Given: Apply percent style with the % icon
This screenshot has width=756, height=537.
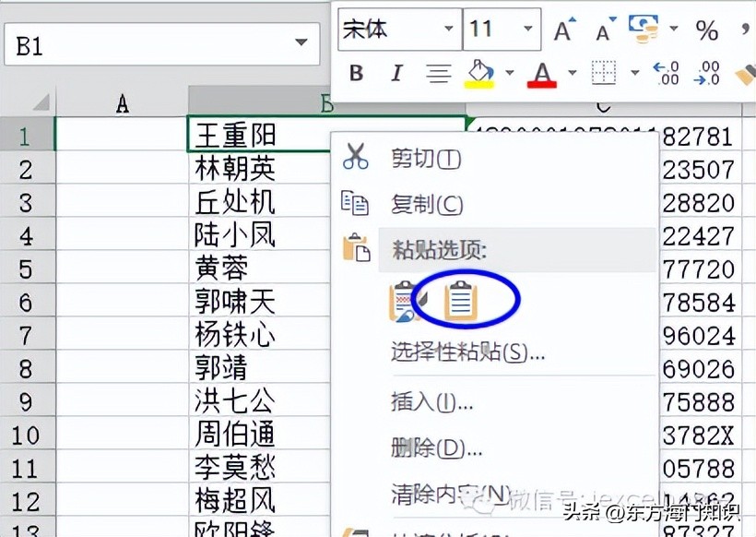Looking at the screenshot, I should pos(706,29).
